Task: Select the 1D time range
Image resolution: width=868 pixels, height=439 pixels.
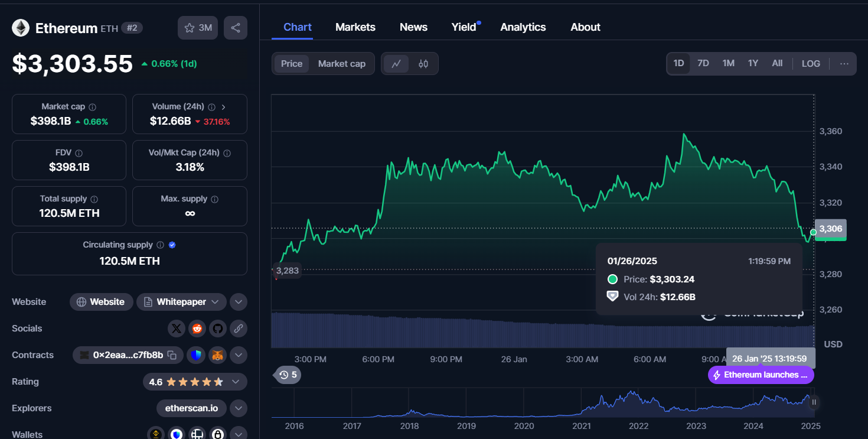Action: [x=679, y=64]
